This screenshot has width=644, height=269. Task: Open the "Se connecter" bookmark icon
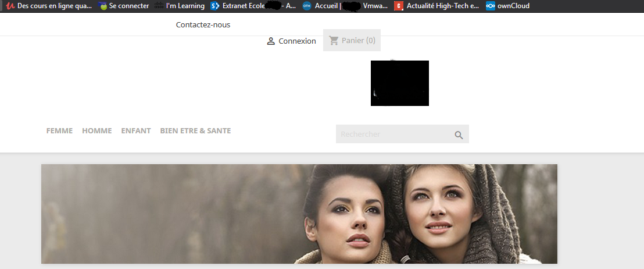point(103,6)
